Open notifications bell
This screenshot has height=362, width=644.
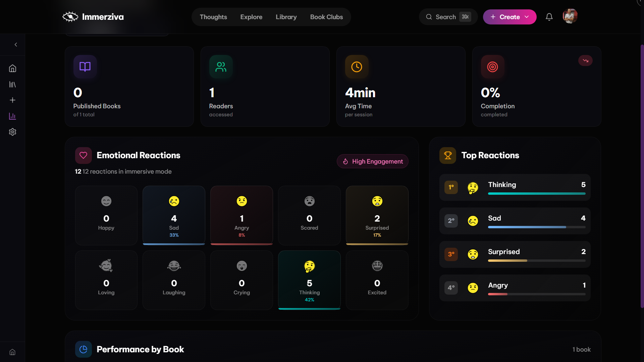tap(549, 17)
